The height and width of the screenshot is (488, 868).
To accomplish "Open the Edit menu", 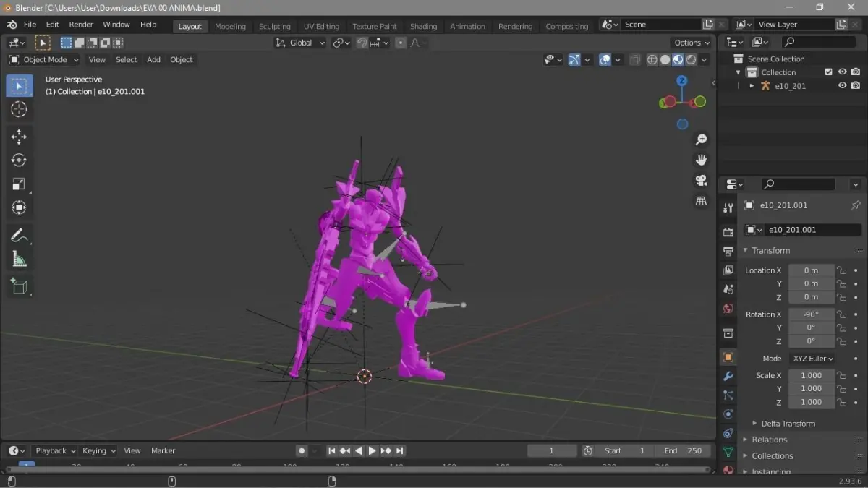I will click(x=52, y=25).
